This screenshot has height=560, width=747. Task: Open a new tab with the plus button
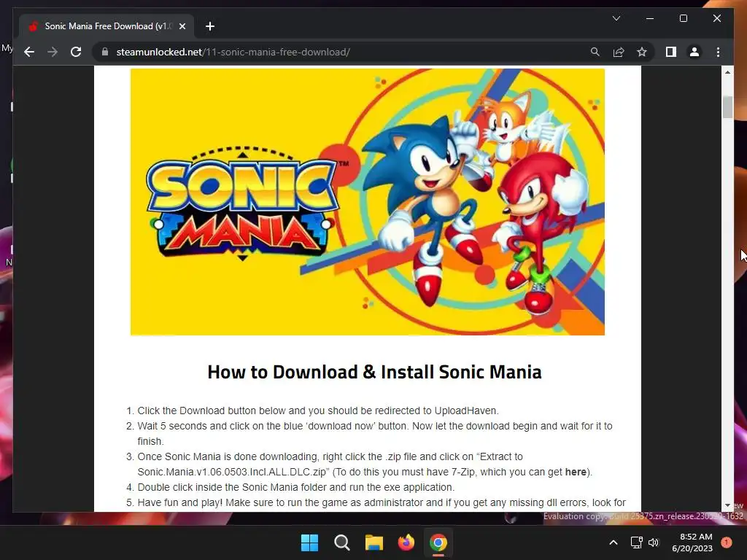pos(210,26)
